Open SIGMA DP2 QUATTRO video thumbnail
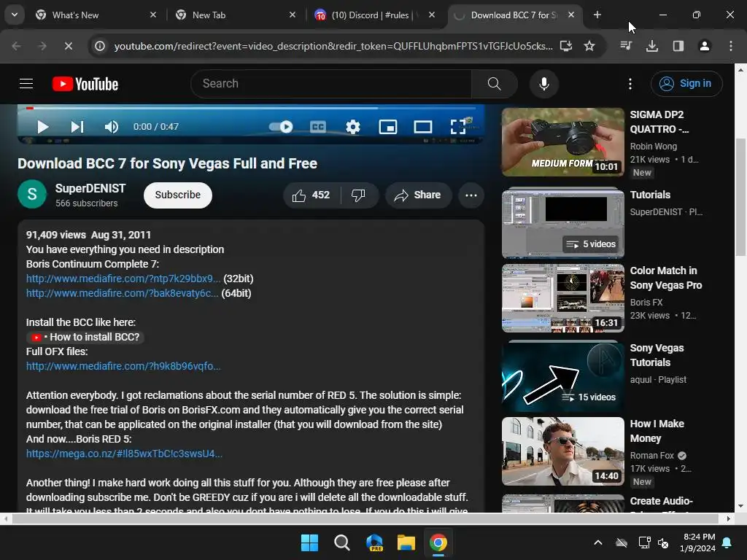Image resolution: width=747 pixels, height=560 pixels. (562, 142)
